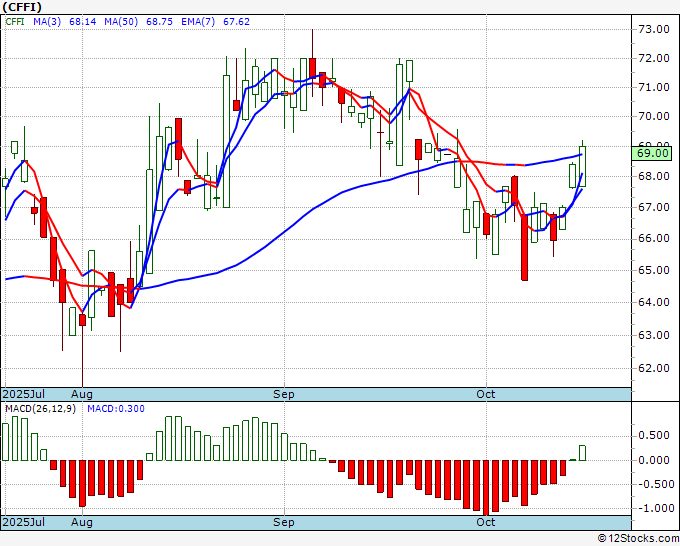Click the 67.00 price axis label
This screenshot has width=680, height=546.
[654, 207]
